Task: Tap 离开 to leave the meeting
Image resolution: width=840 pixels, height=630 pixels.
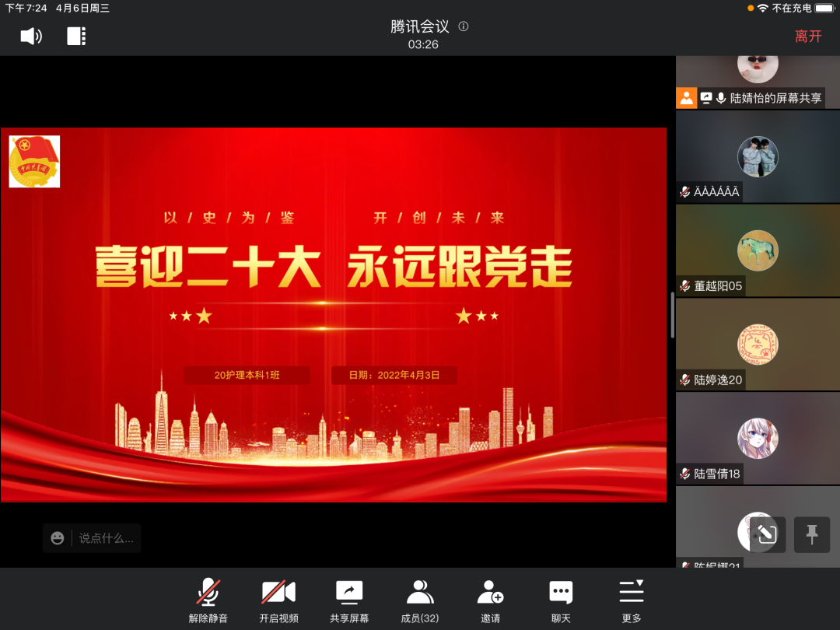Action: tap(809, 36)
